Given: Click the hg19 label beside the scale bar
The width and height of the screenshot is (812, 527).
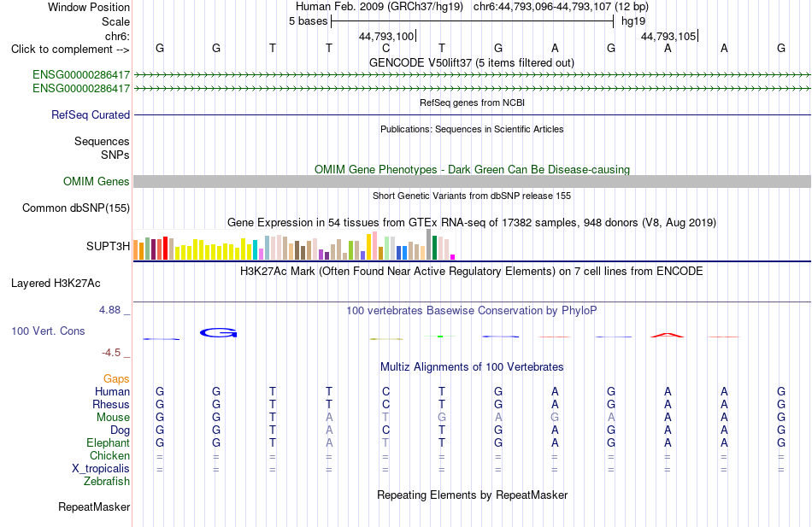Looking at the screenshot, I should point(633,21).
